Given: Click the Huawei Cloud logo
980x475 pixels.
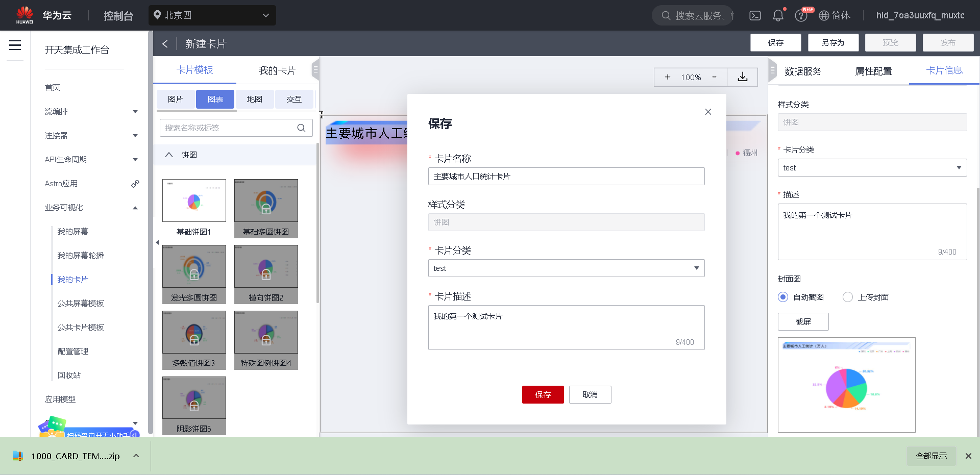Looking at the screenshot, I should point(44,15).
